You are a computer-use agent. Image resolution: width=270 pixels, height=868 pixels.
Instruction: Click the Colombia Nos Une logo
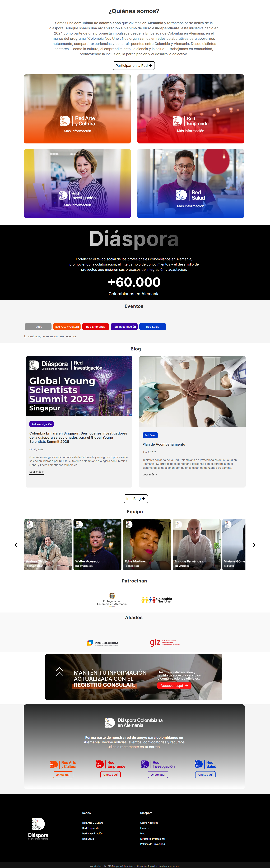click(157, 600)
